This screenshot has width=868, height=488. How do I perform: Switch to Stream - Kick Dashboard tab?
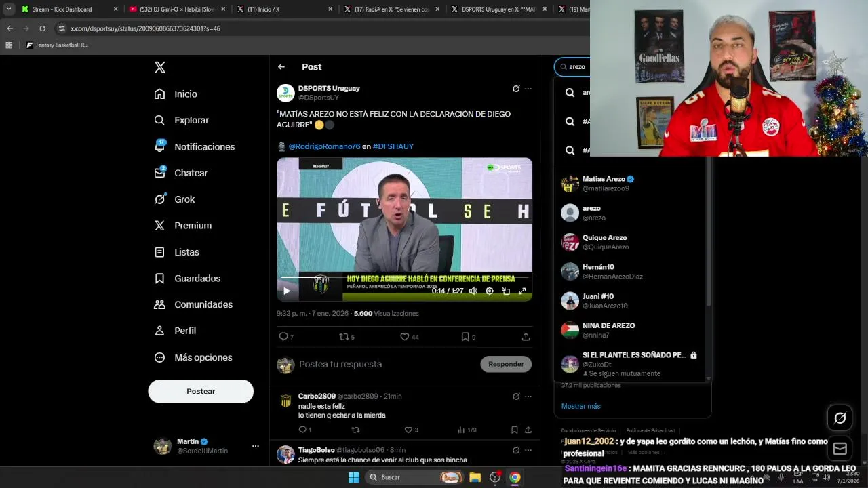(x=68, y=9)
